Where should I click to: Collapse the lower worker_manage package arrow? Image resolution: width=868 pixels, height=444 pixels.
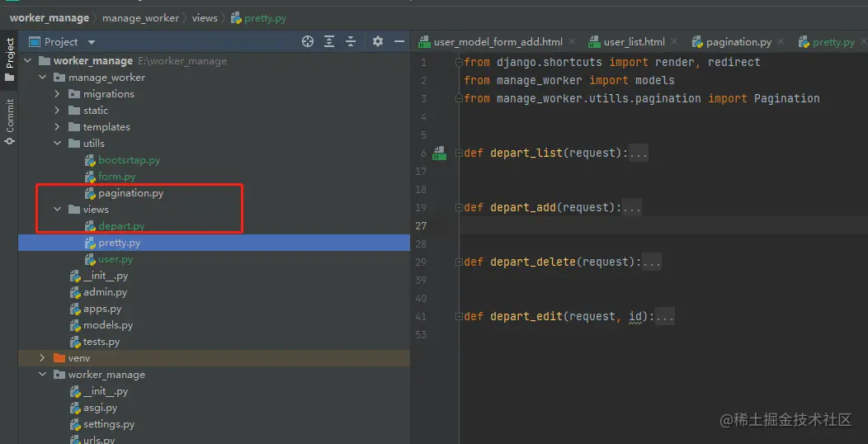click(43, 375)
